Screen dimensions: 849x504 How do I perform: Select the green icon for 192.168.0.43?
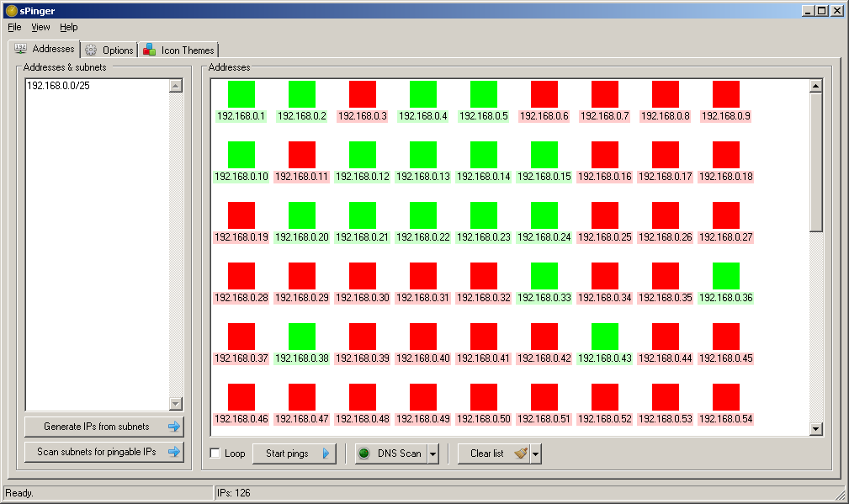click(x=605, y=337)
